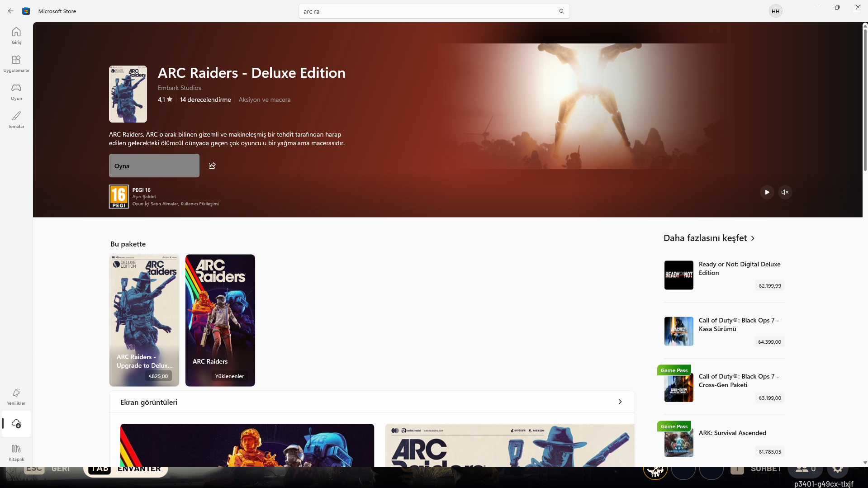The height and width of the screenshot is (488, 868).
Task: Open the Giriş home section
Action: [16, 36]
